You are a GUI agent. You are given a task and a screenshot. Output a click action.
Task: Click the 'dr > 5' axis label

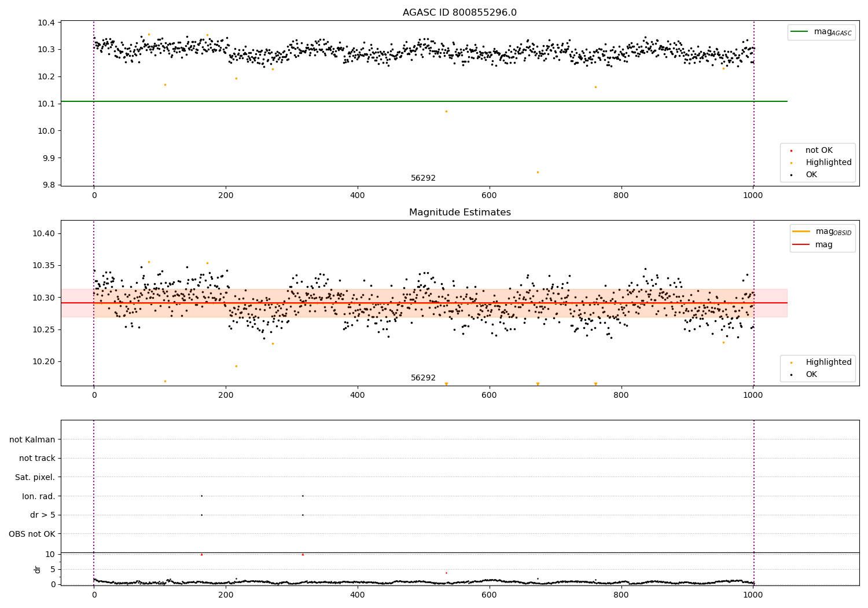coord(43,515)
